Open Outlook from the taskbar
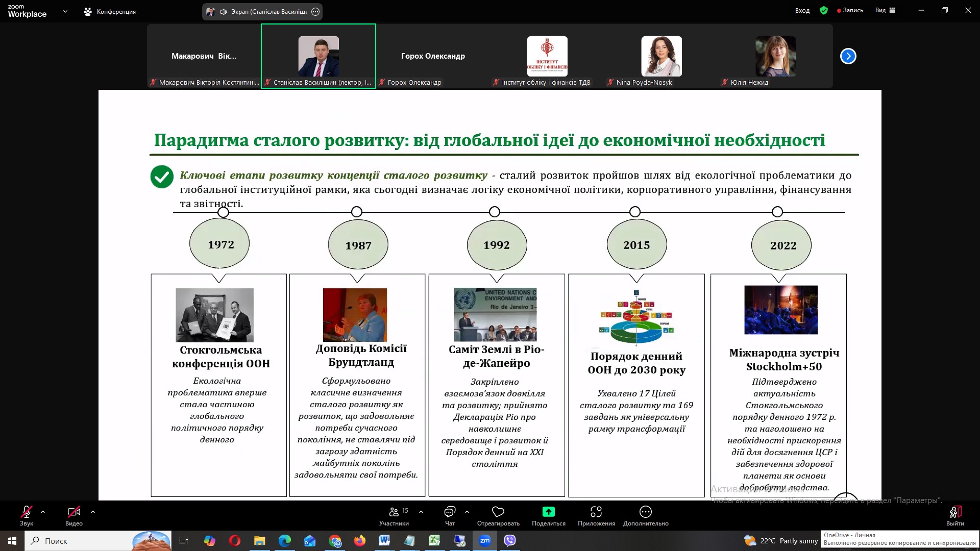 click(309, 541)
